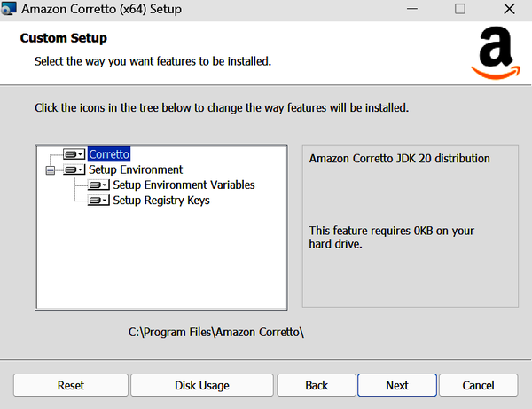Open the Setup Registry Keys drive icon
This screenshot has height=409, width=532.
98,201
